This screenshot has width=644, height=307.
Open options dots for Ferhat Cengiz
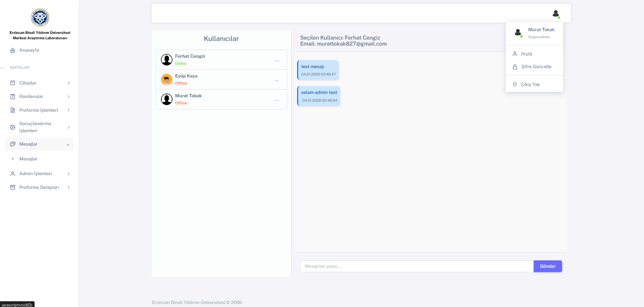[x=277, y=61]
